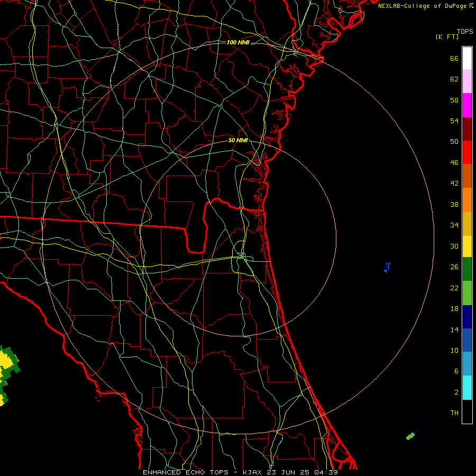This screenshot has width=476, height=476.
Task: Click the '58' legend value
Action: [x=454, y=100]
